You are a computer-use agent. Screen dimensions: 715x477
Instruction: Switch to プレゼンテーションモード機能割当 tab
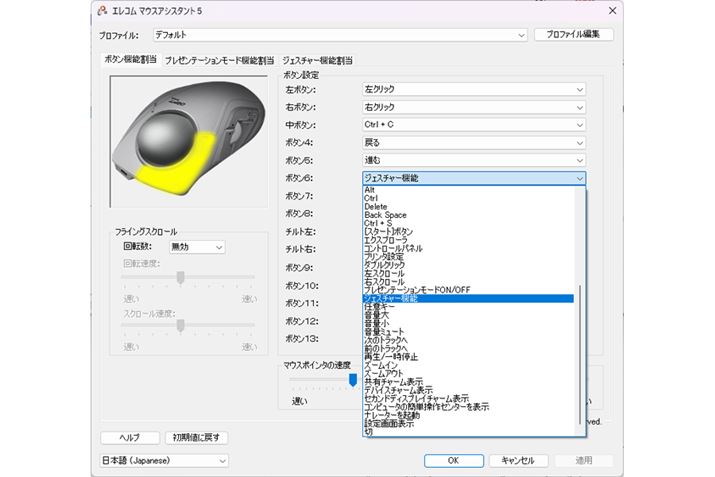(219, 60)
